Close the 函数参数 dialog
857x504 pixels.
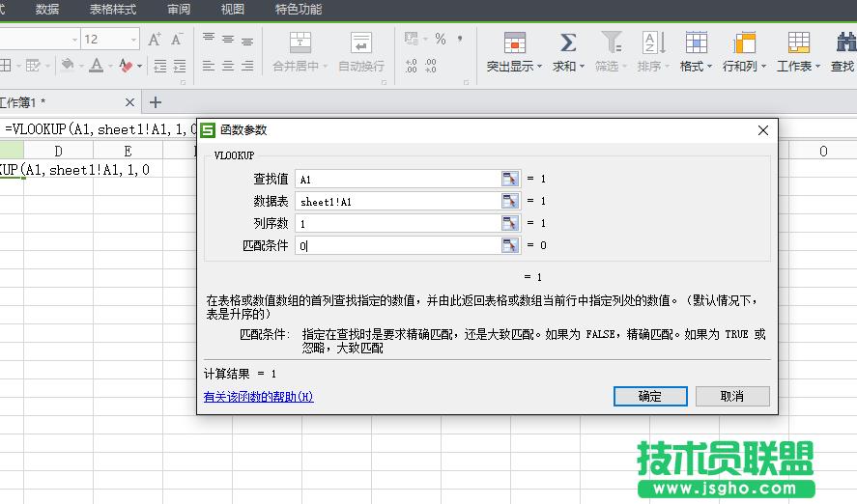pyautogui.click(x=762, y=130)
